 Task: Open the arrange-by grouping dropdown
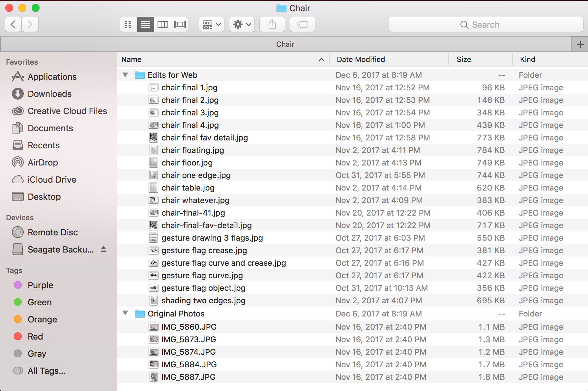212,24
